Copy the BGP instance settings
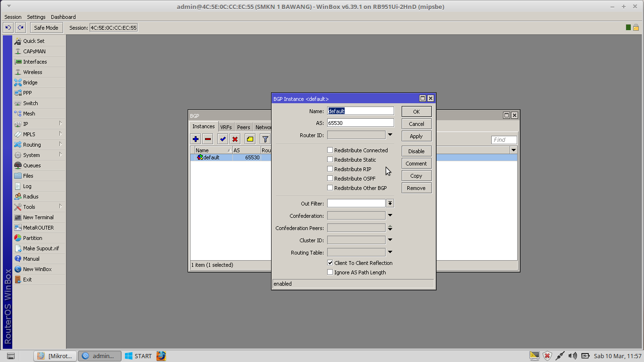This screenshot has width=644, height=362. [x=416, y=175]
